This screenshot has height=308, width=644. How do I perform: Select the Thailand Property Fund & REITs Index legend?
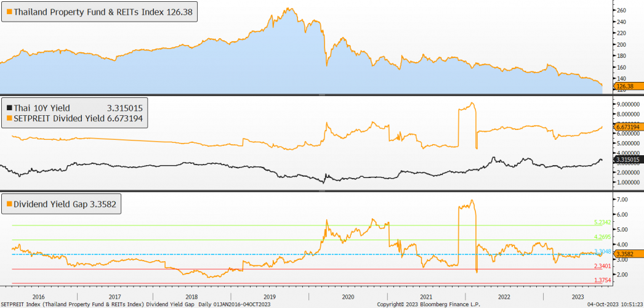tap(103, 12)
